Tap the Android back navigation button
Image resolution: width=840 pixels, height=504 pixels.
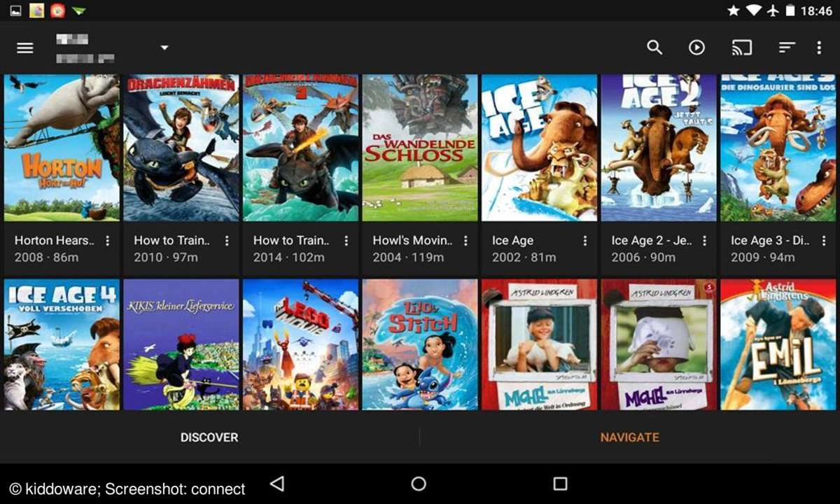click(277, 484)
